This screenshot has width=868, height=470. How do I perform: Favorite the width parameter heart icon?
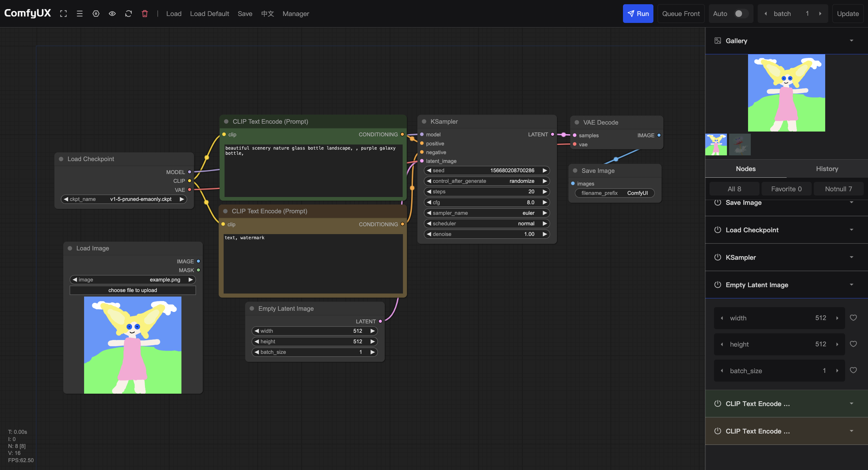pyautogui.click(x=853, y=318)
